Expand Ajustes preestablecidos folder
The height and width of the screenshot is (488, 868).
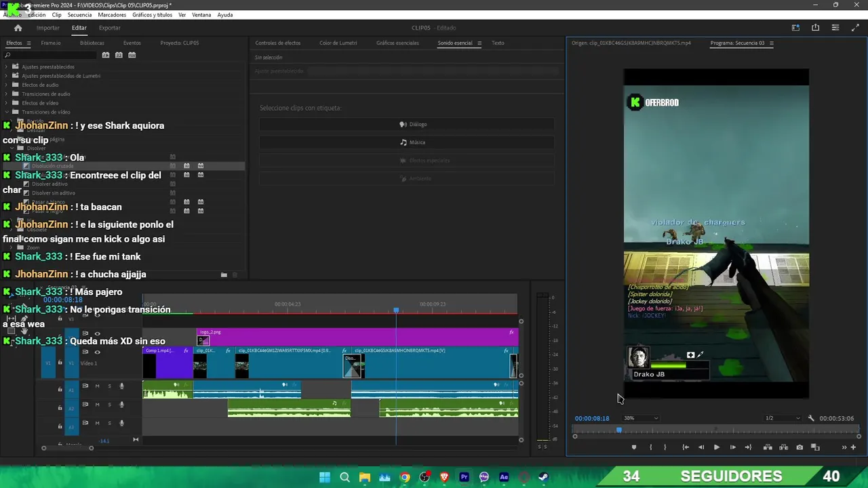pos(7,66)
